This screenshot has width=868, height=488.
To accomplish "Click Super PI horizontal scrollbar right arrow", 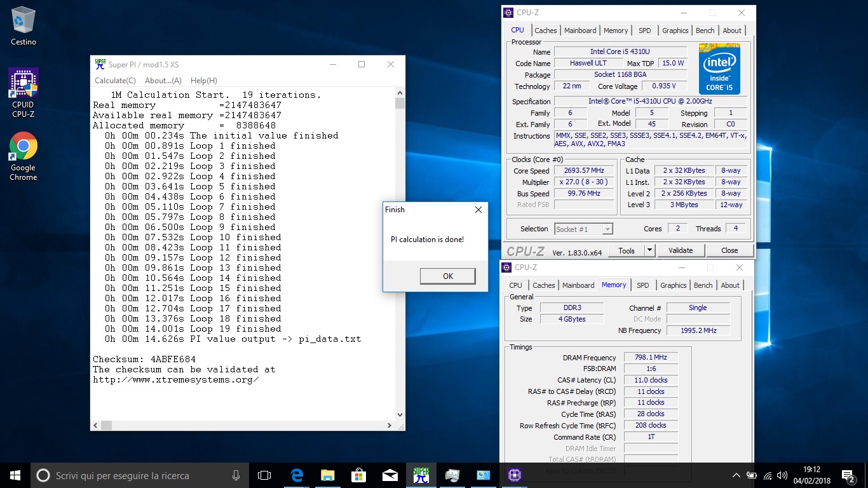I will (390, 426).
